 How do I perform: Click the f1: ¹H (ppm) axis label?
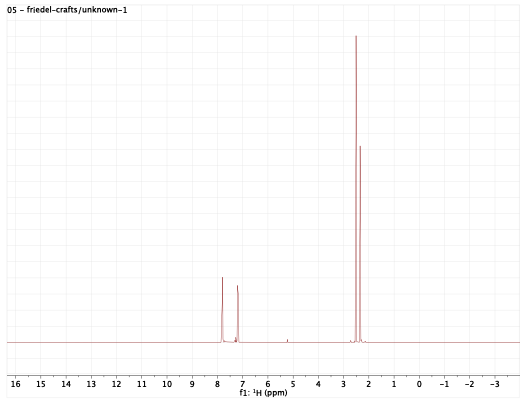(x=263, y=393)
